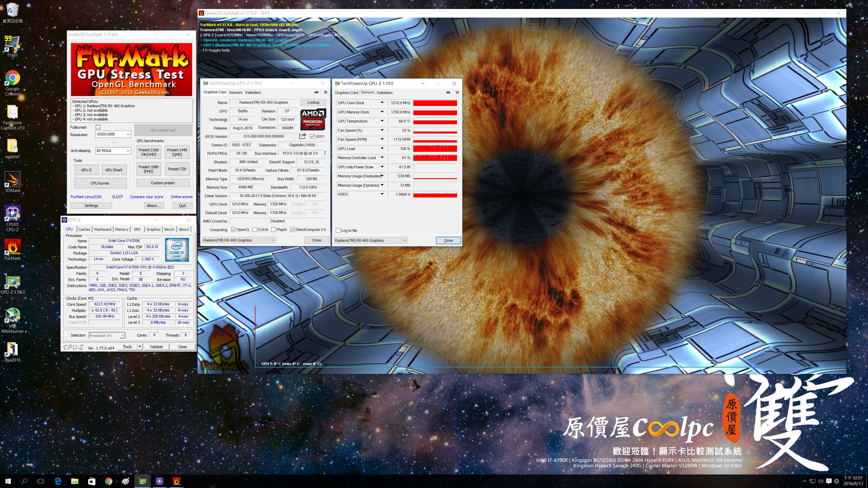Click the GPU Temperature sensor graph
Screen dimensions: 868x488
click(435, 121)
